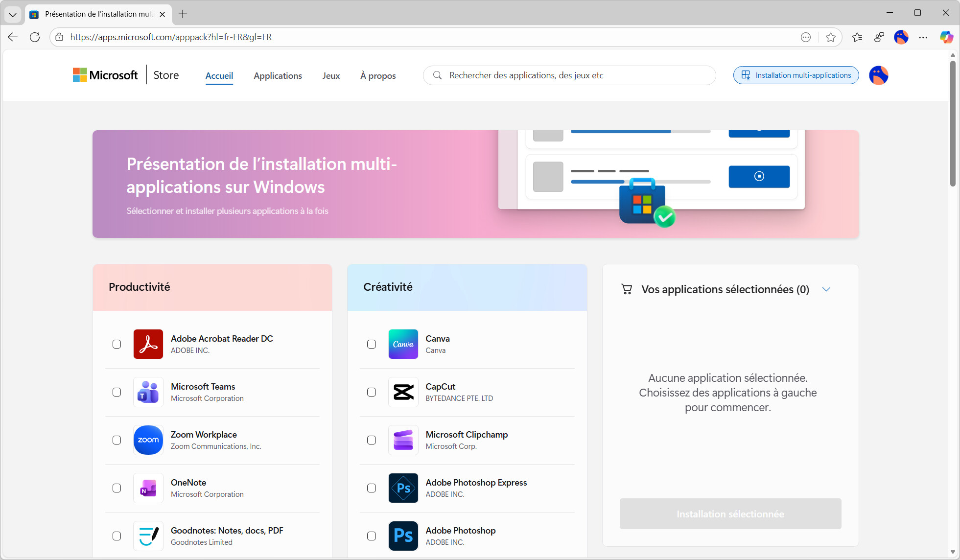Click Installation multi-applications button

796,75
